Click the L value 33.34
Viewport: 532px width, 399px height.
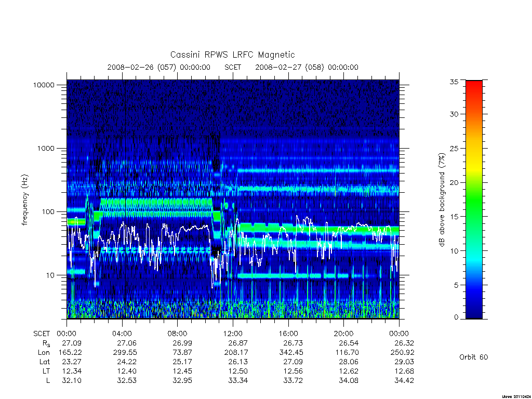click(238, 380)
